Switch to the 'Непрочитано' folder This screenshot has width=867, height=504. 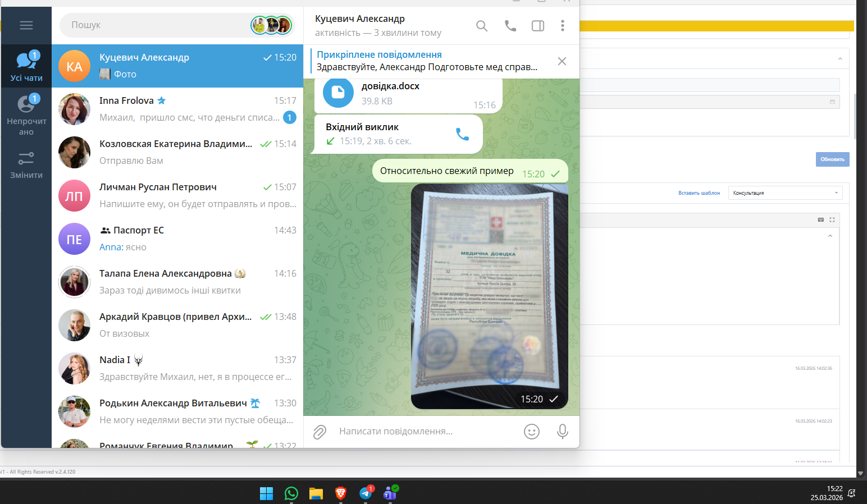tap(26, 115)
